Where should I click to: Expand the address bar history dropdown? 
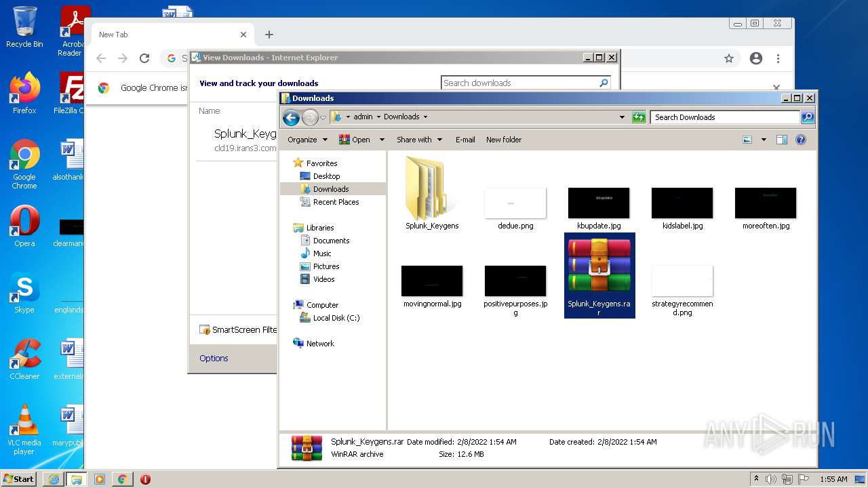622,117
